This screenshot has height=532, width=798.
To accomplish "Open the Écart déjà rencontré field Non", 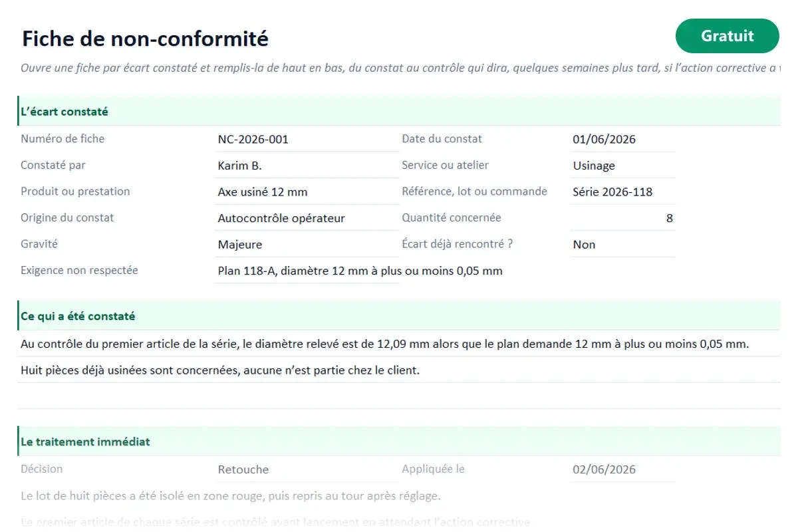I will [622, 244].
